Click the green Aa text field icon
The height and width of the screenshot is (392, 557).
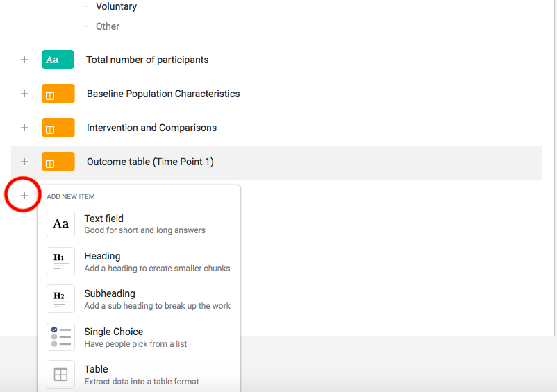[x=58, y=60]
